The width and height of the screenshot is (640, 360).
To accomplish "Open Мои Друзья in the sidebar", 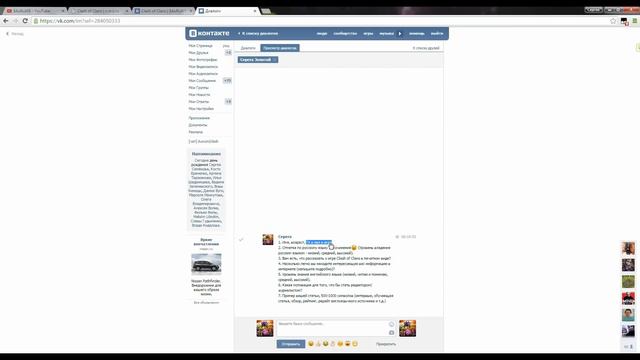I will point(198,53).
